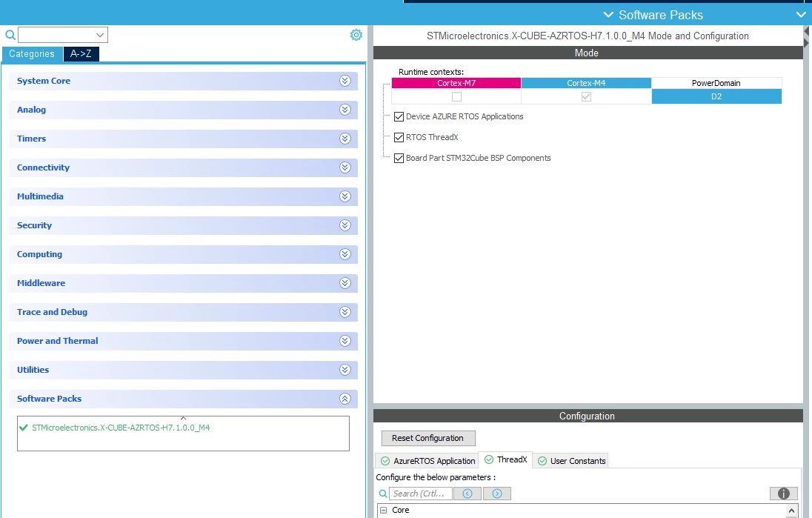Click the User Constants tab status icon

click(x=542, y=461)
